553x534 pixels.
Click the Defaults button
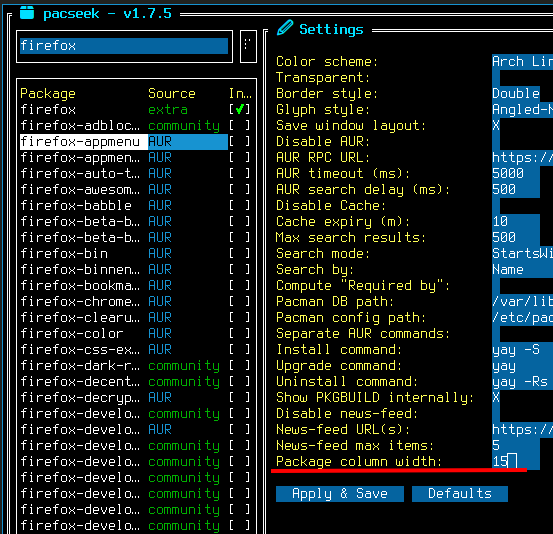click(x=460, y=493)
